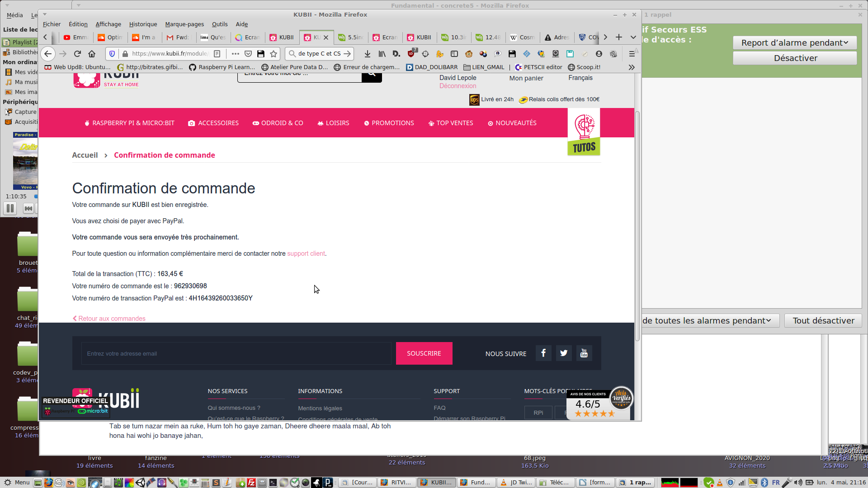Pause playback in the media player

point(10,208)
